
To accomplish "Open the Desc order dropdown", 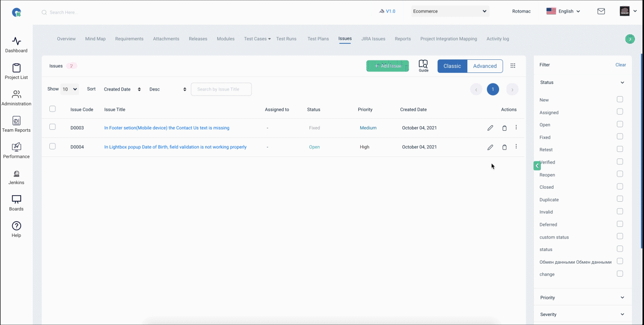I will tap(168, 89).
